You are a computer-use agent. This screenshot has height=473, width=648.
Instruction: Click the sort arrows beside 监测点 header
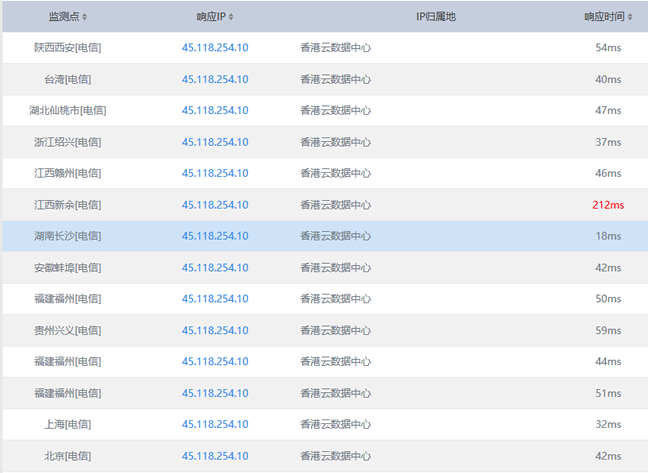(x=85, y=17)
